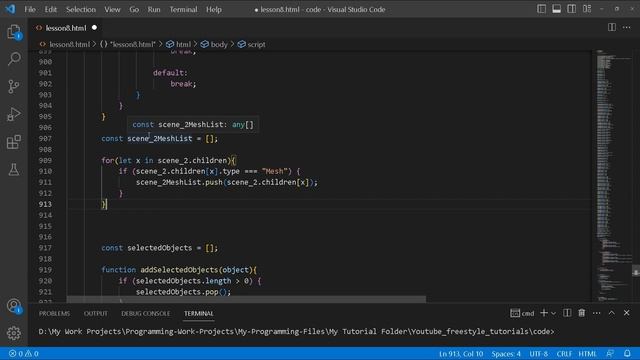Click the terminal command prompt line
The height and width of the screenshot is (360, 640).
296,331
